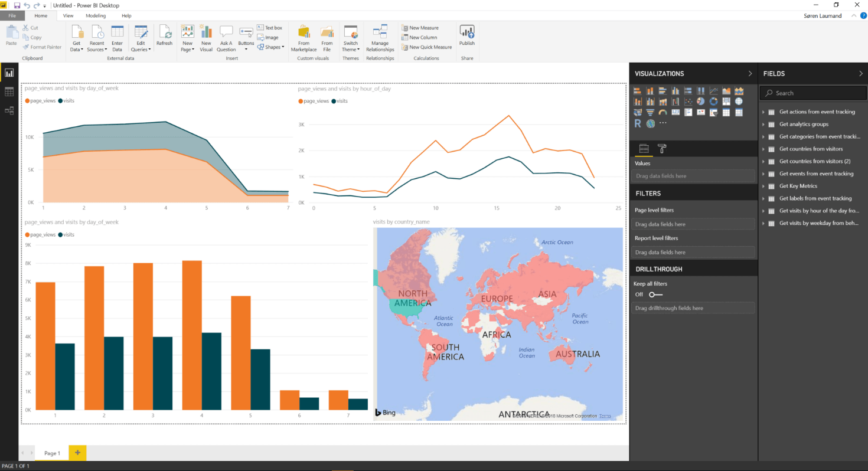Select the R script visual icon
The image size is (868, 471).
coord(638,123)
